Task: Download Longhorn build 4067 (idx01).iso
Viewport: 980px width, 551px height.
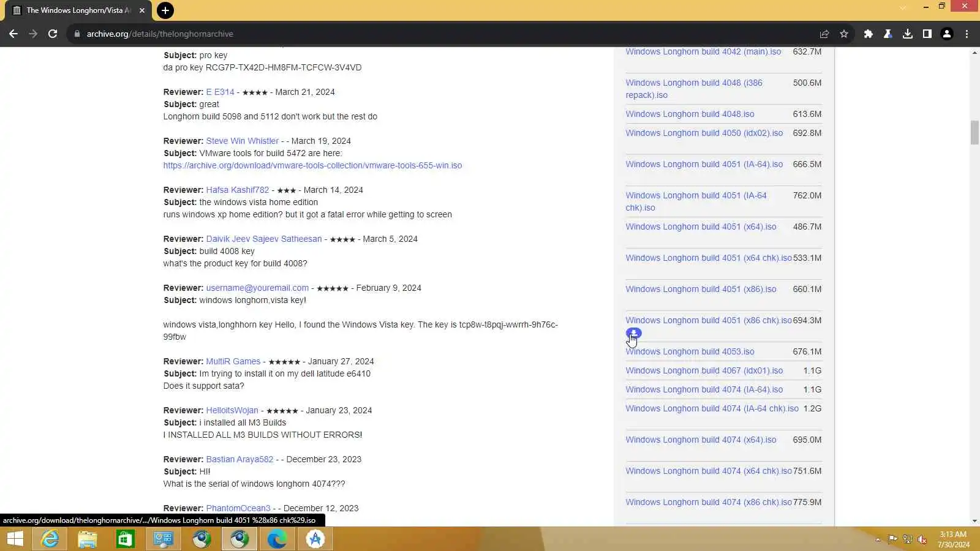Action: [x=704, y=370]
